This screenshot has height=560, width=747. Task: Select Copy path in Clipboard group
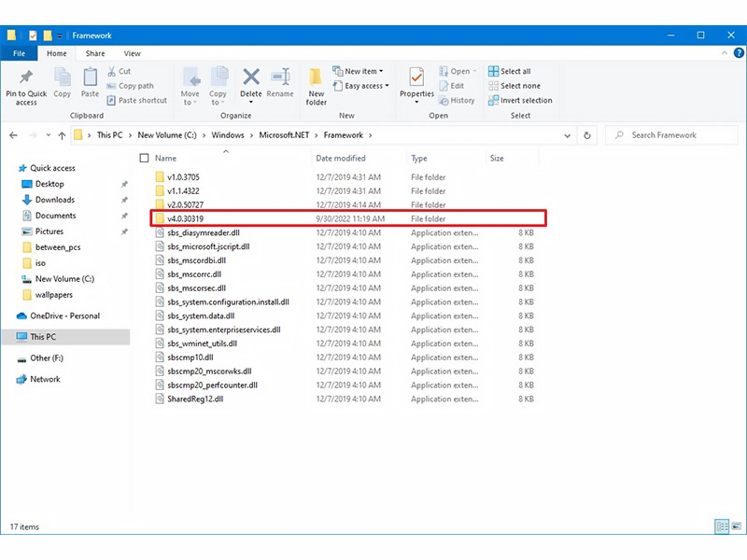coord(130,86)
